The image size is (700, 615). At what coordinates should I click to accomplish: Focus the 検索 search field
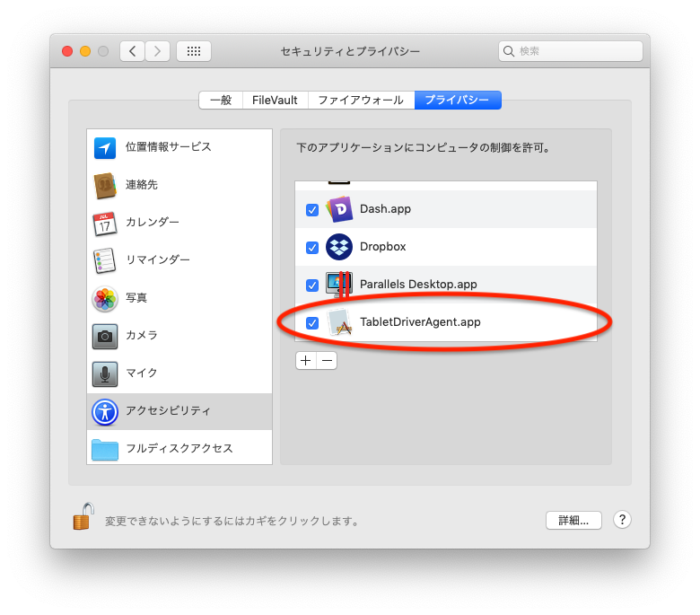[571, 51]
